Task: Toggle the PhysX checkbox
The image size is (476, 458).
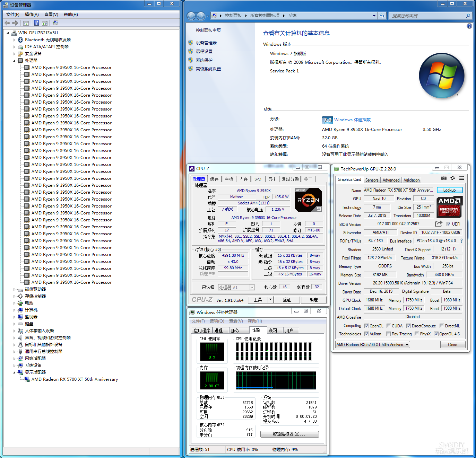Action: tap(417, 334)
